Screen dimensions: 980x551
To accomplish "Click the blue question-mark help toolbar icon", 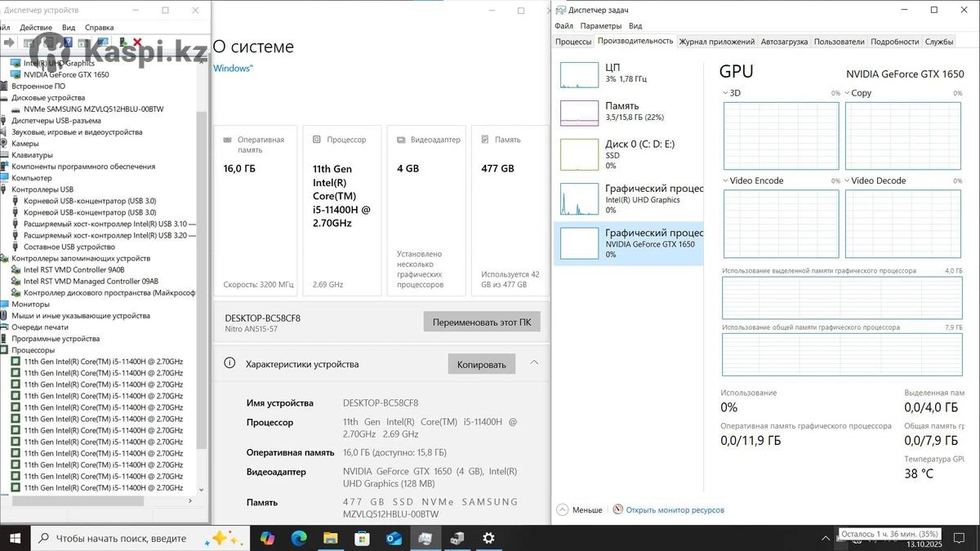I will [x=68, y=42].
